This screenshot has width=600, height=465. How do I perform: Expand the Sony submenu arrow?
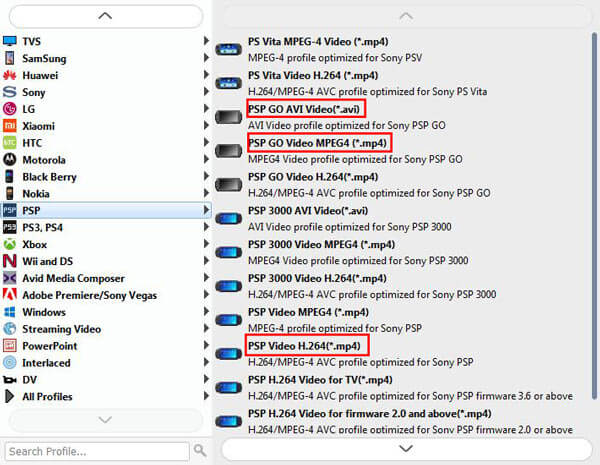(206, 91)
